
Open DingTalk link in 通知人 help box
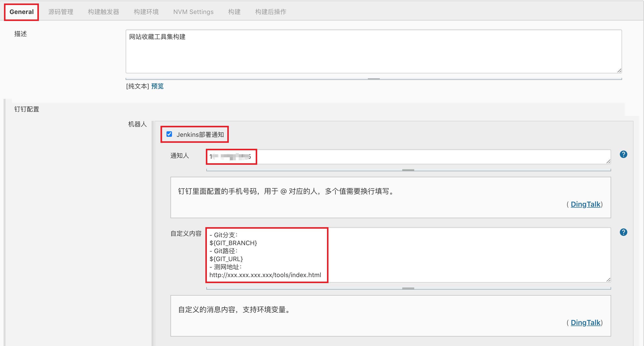pyautogui.click(x=585, y=204)
